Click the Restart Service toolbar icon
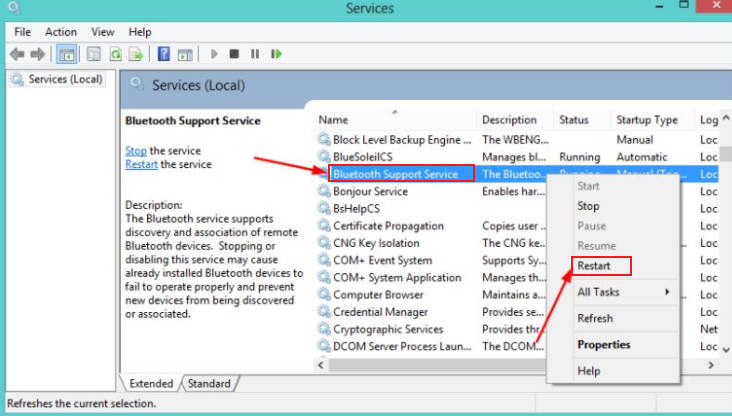 point(276,54)
